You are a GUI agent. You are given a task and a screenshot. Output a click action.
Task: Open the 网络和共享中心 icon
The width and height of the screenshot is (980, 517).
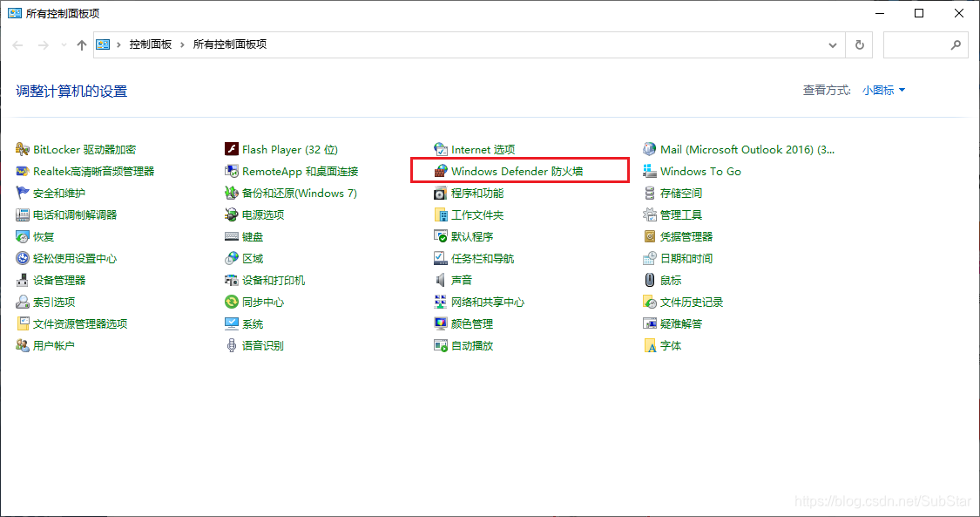click(441, 302)
